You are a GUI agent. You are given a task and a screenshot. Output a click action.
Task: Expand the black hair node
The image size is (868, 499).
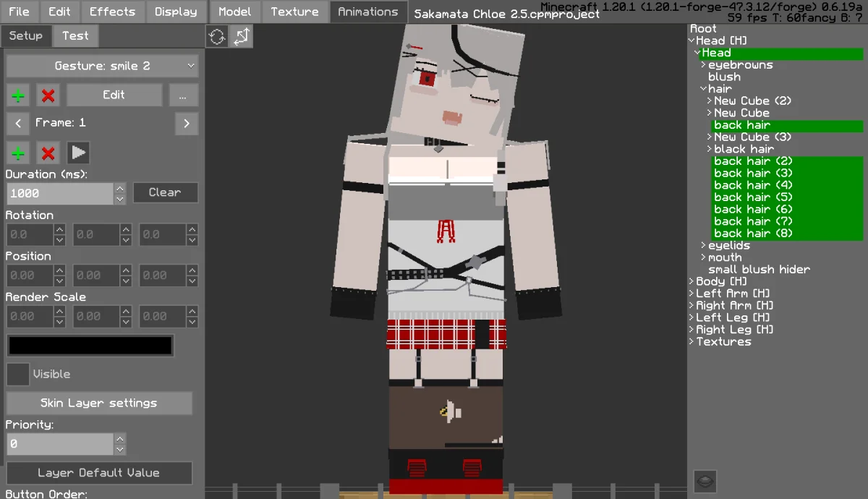[x=710, y=149]
